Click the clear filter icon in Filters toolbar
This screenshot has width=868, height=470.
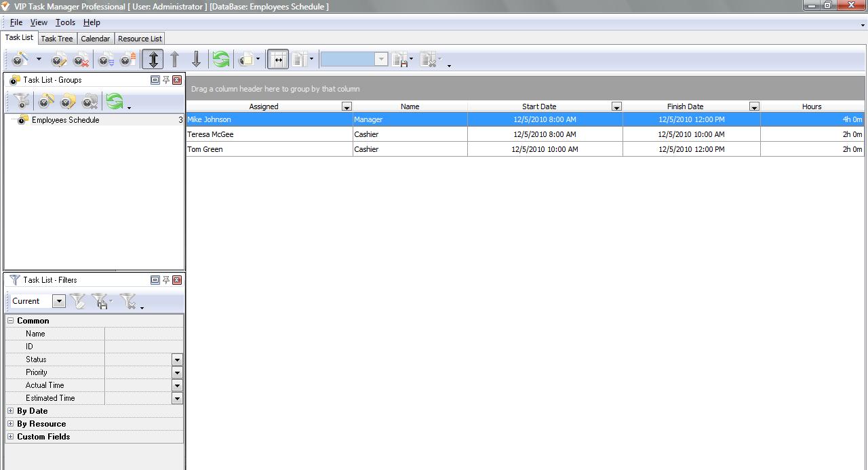pyautogui.click(x=128, y=301)
